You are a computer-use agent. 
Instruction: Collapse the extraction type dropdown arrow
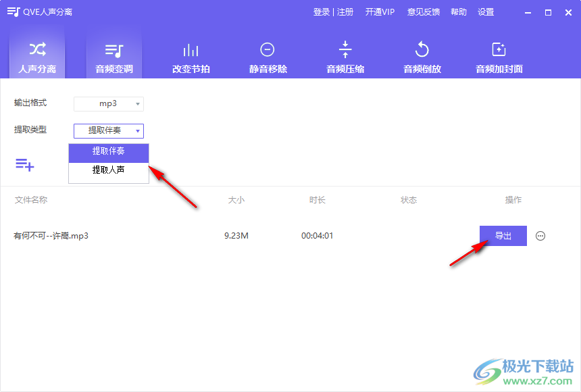click(x=137, y=130)
